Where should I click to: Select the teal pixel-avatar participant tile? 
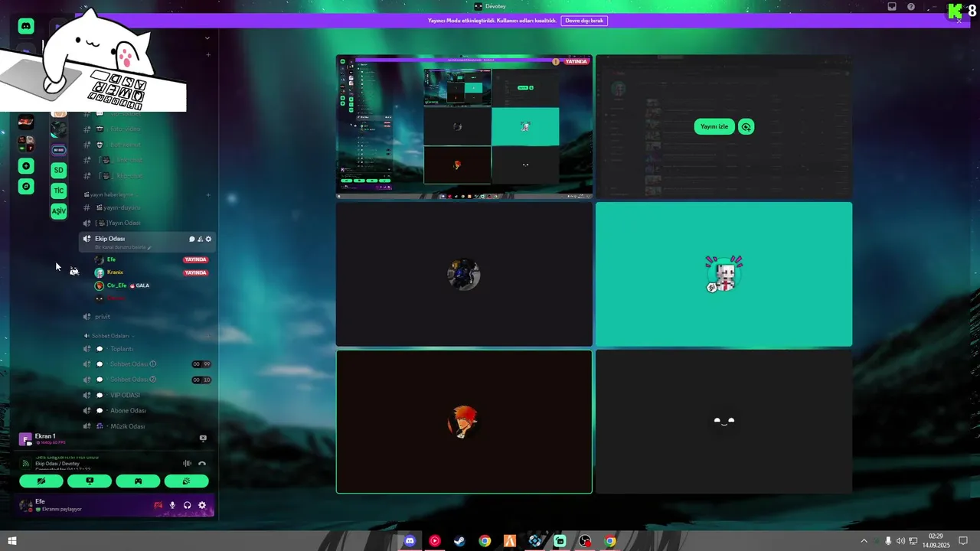pyautogui.click(x=724, y=274)
